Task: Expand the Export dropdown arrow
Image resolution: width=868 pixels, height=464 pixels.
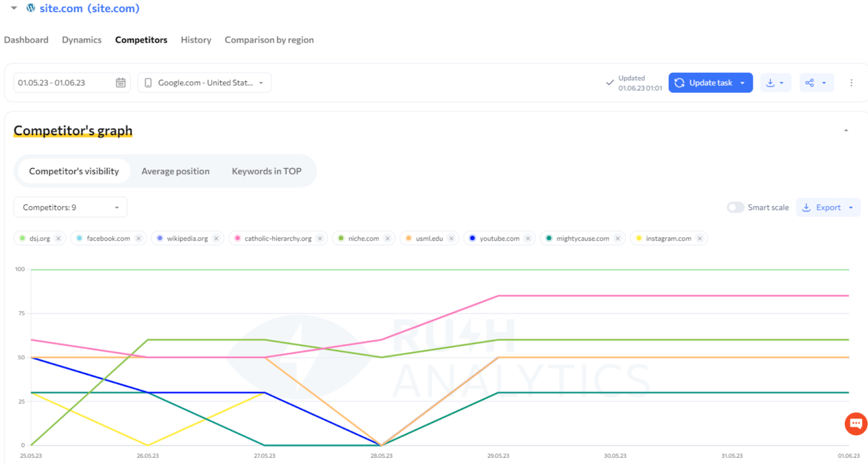Action: coord(851,208)
